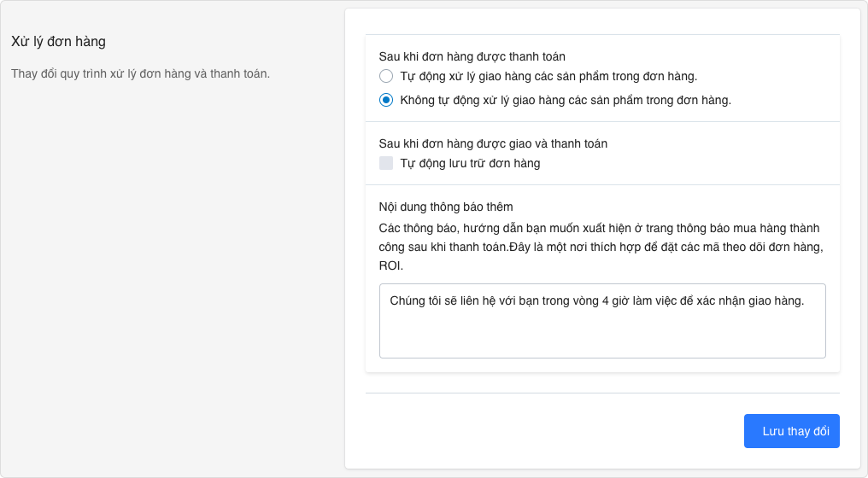Click the 'Sau khi đơn hàng được thanh toán' heading
The image size is (868, 478).
[x=472, y=56]
